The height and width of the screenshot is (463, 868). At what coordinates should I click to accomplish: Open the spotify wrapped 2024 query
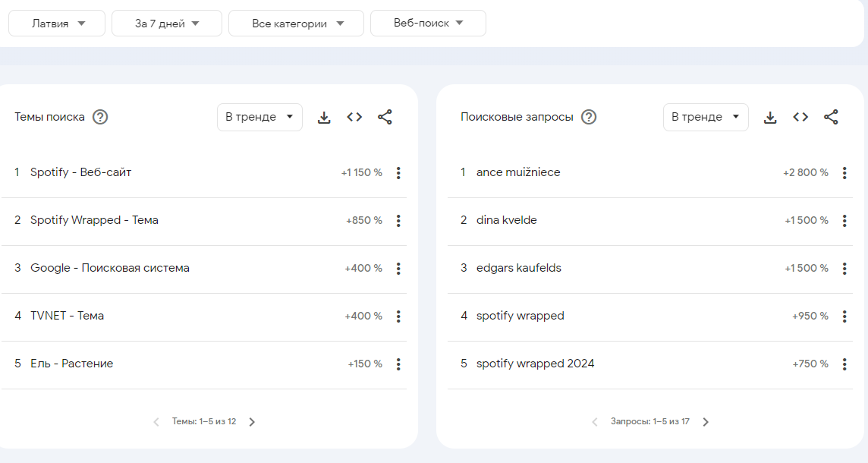[x=536, y=364]
